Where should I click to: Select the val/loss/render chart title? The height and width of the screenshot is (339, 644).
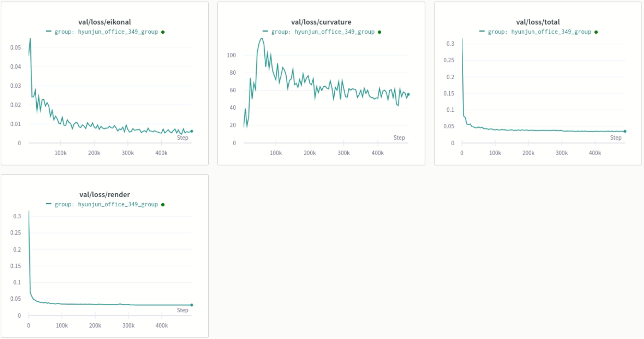pos(105,194)
